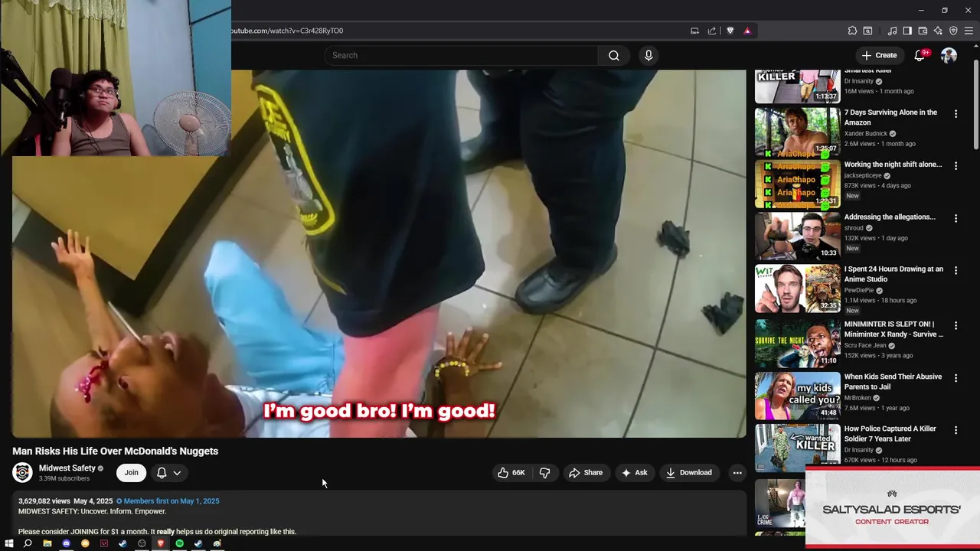Click the 'Members first on May 1, 2025' badge
The width and height of the screenshot is (980, 551).
point(168,501)
